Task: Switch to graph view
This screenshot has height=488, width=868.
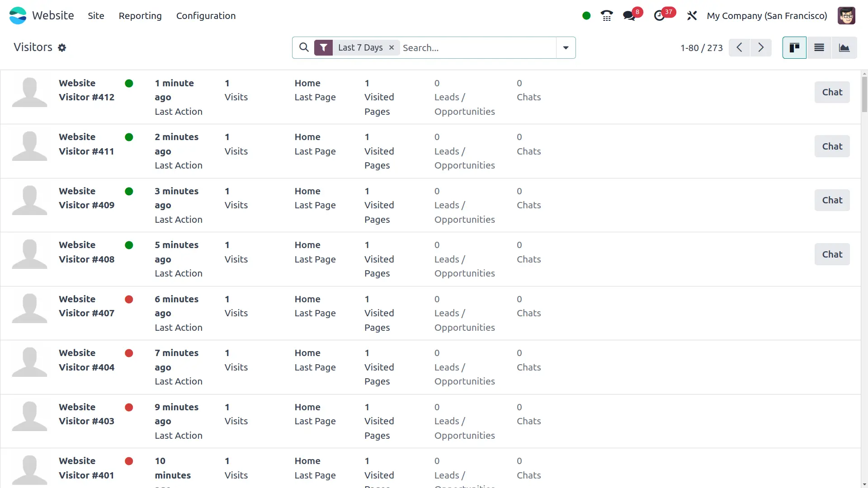Action: tap(844, 47)
